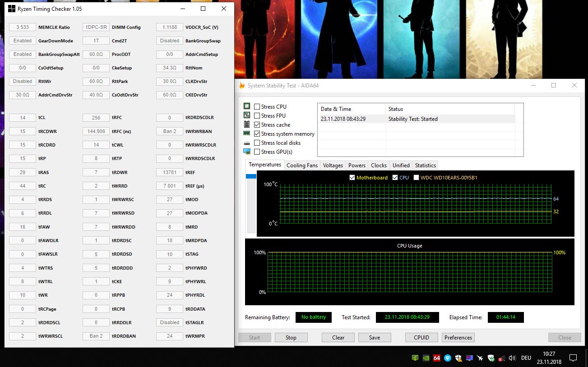Click the Stop button in AIDA64

coord(291,337)
